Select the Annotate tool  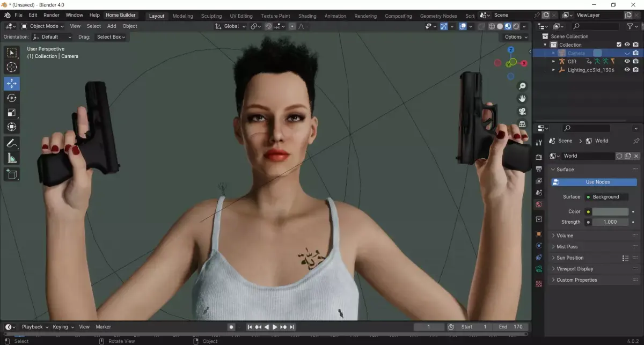(x=12, y=143)
